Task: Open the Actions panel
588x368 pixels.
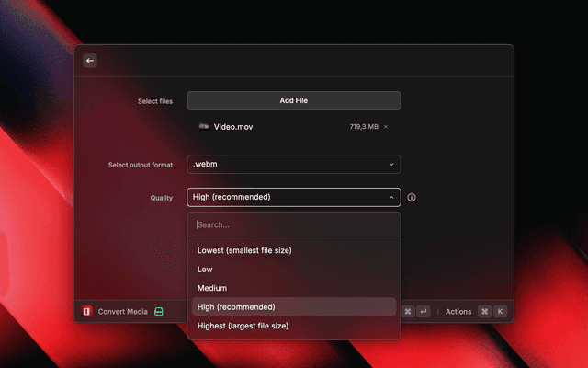Action: click(x=458, y=312)
